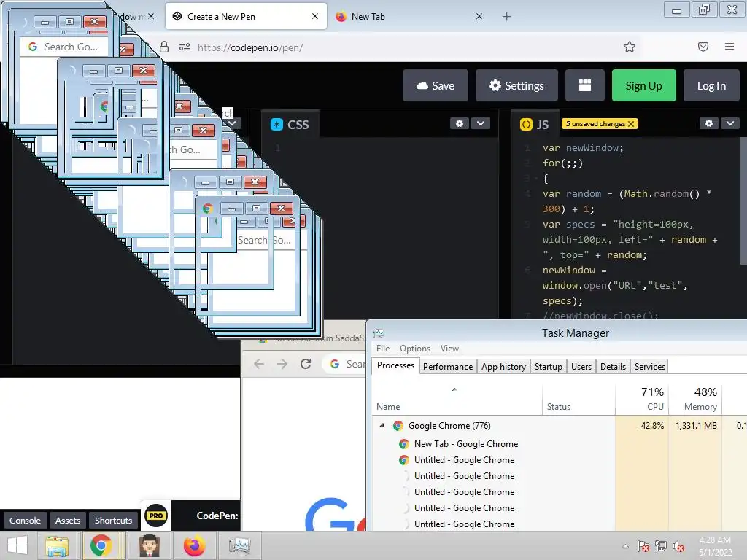This screenshot has height=560, width=747.
Task: Click the site lock icon in address bar
Action: coord(164,47)
